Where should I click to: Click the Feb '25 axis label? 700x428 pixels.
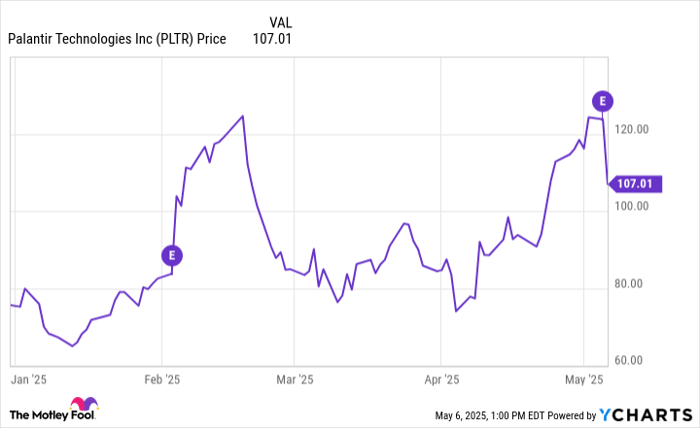click(162, 379)
